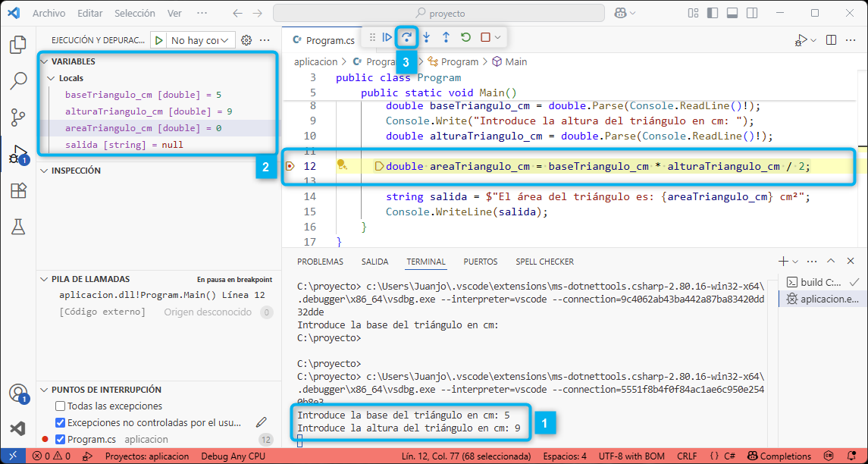This screenshot has height=464, width=868.
Task: Split the editor to the right
Action: (831, 40)
